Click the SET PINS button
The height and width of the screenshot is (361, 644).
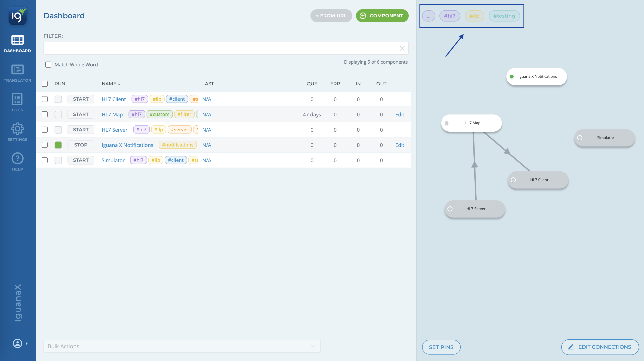coord(441,347)
